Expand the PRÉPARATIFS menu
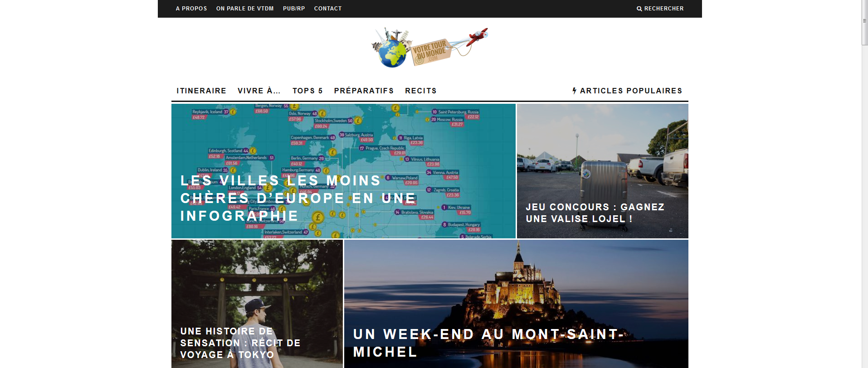 364,91
